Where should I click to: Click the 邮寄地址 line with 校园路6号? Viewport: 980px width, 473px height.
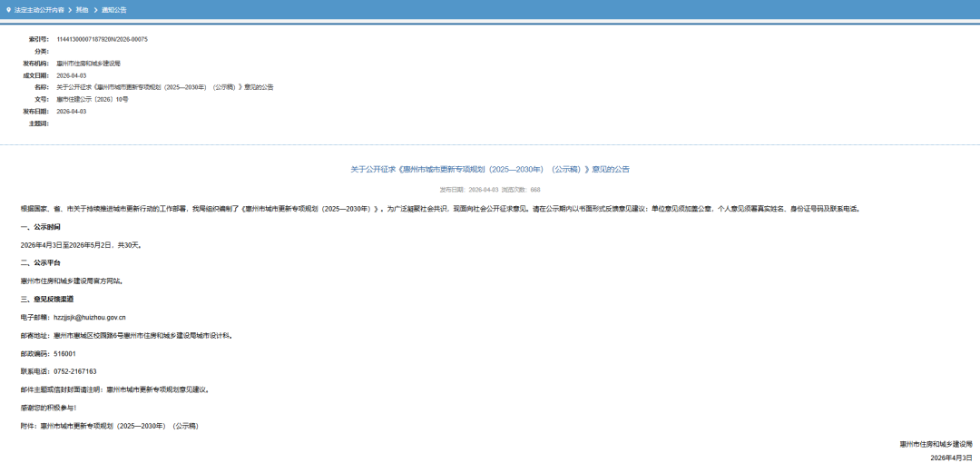coord(127,335)
